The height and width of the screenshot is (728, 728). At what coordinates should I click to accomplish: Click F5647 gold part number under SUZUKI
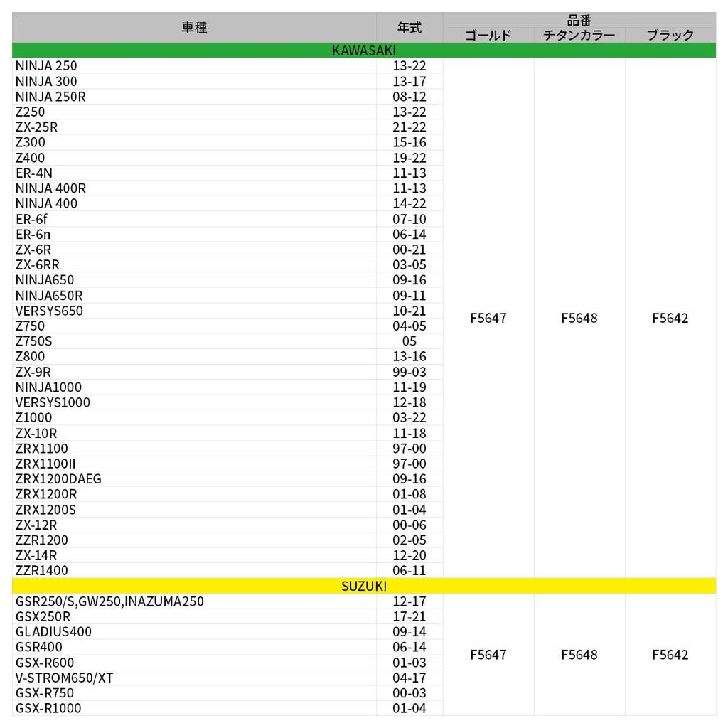488,655
